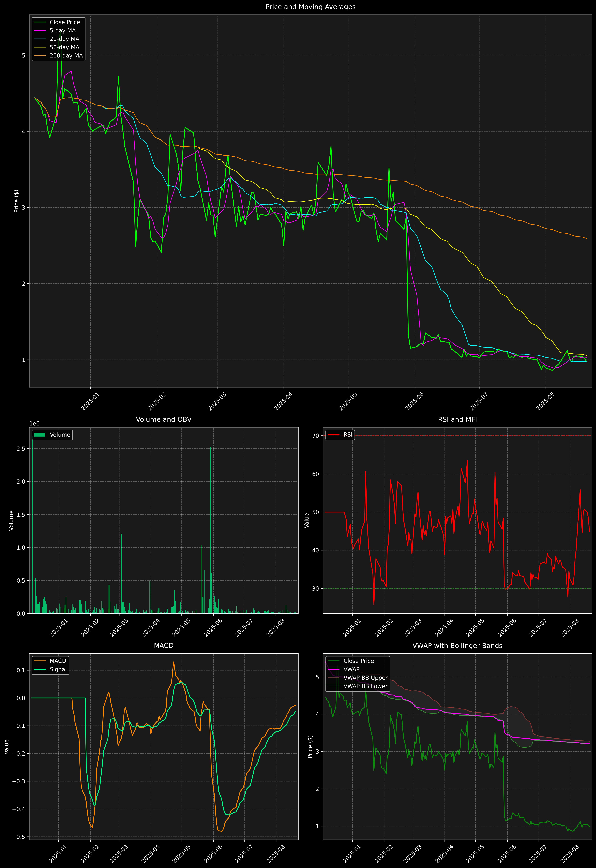Click the Signal legend label

click(58, 669)
